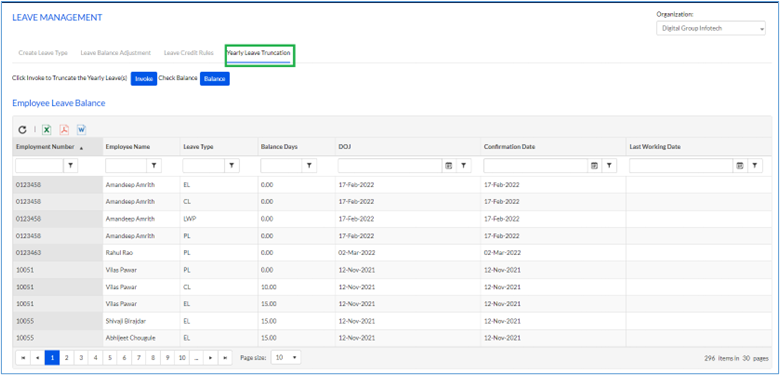Viewport: 780px width, 375px height.
Task: Click the Invoke button
Action: click(144, 79)
